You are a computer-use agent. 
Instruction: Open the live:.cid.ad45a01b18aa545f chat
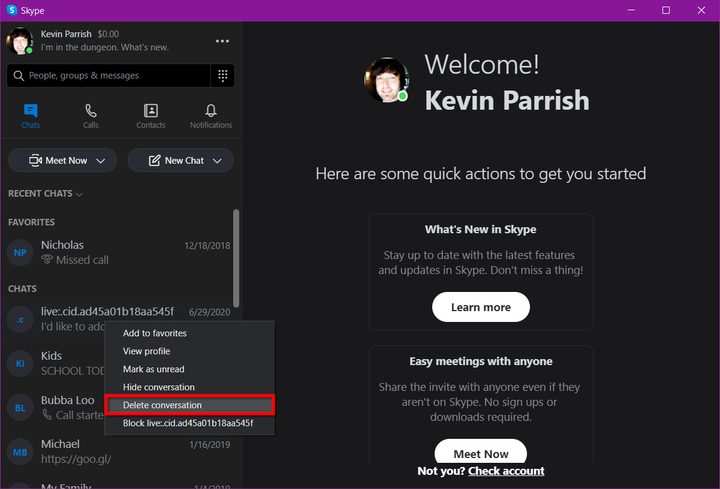(119, 319)
